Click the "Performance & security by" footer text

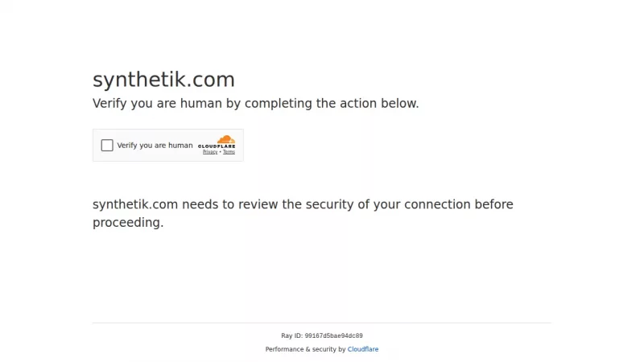tap(305, 349)
